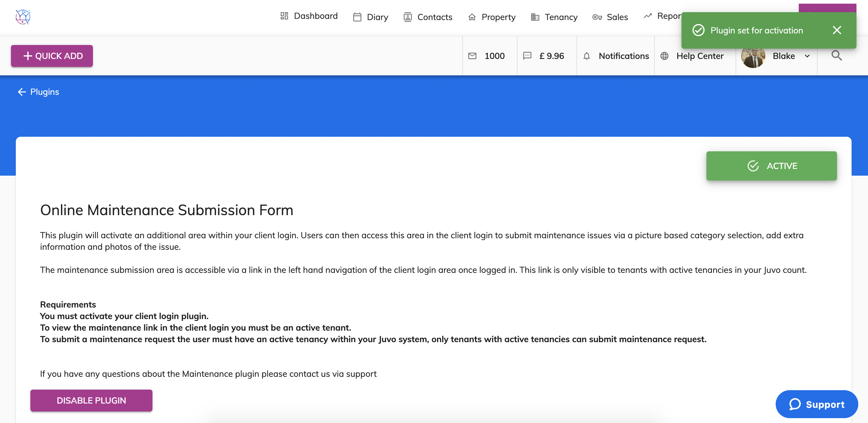Image resolution: width=868 pixels, height=423 pixels.
Task: Go to the Contacts section
Action: 428,17
